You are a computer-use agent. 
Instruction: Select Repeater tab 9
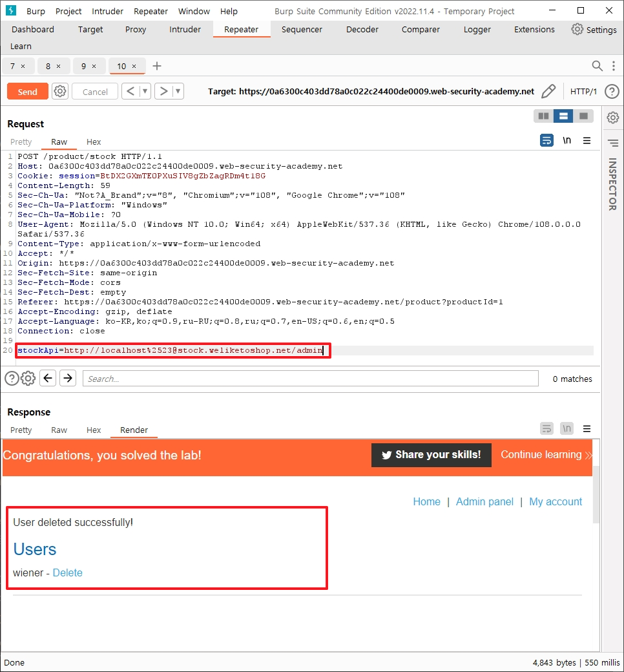coord(83,66)
